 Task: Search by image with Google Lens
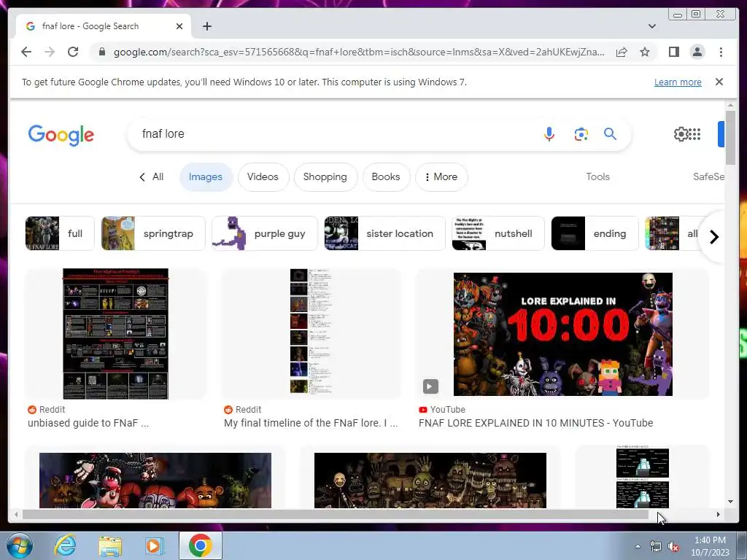pos(581,134)
